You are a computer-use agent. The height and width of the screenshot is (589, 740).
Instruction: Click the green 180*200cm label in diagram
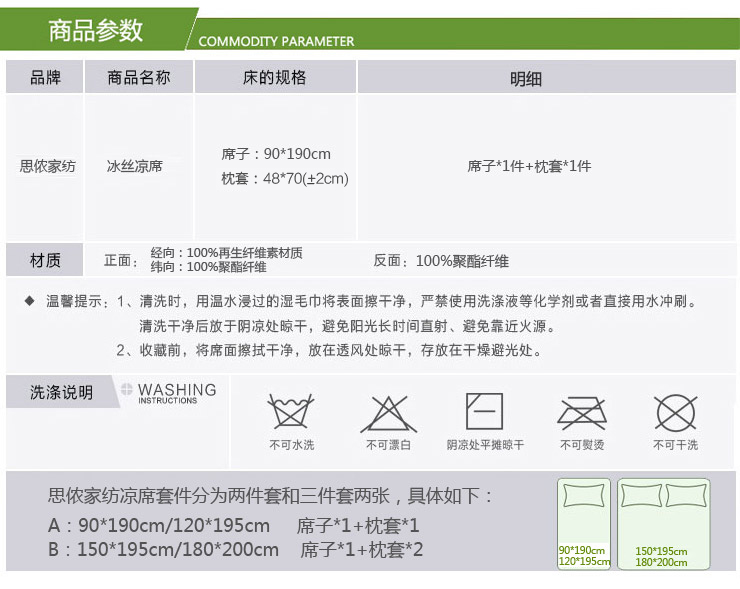click(x=661, y=562)
